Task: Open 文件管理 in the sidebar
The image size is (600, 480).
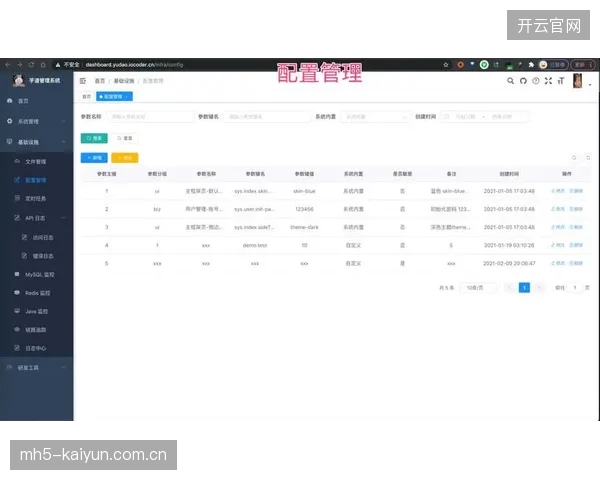Action: [x=36, y=162]
